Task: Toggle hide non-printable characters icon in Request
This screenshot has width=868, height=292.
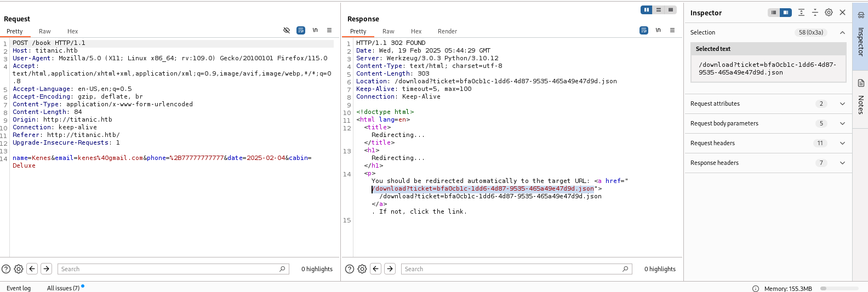Action: pos(287,30)
